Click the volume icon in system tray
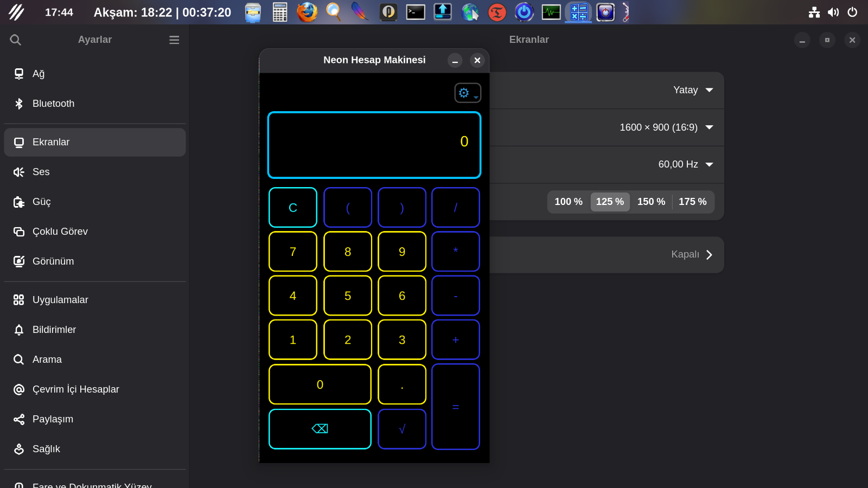 (833, 12)
